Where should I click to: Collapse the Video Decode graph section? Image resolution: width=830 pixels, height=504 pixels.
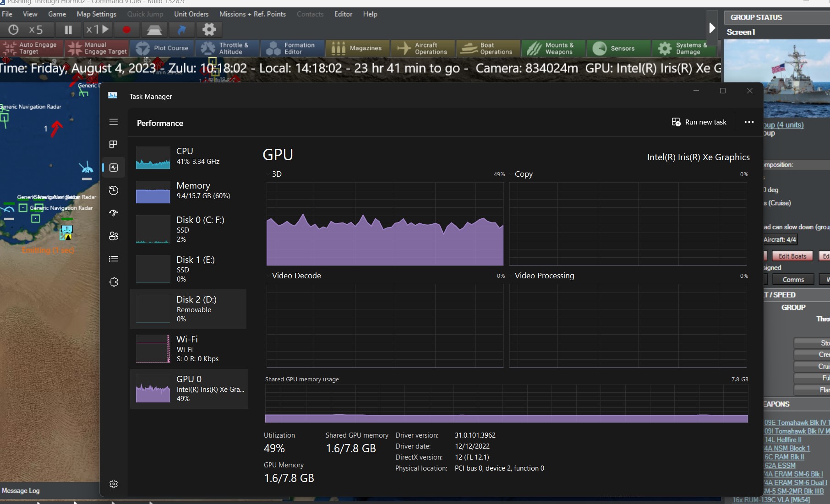(268, 275)
